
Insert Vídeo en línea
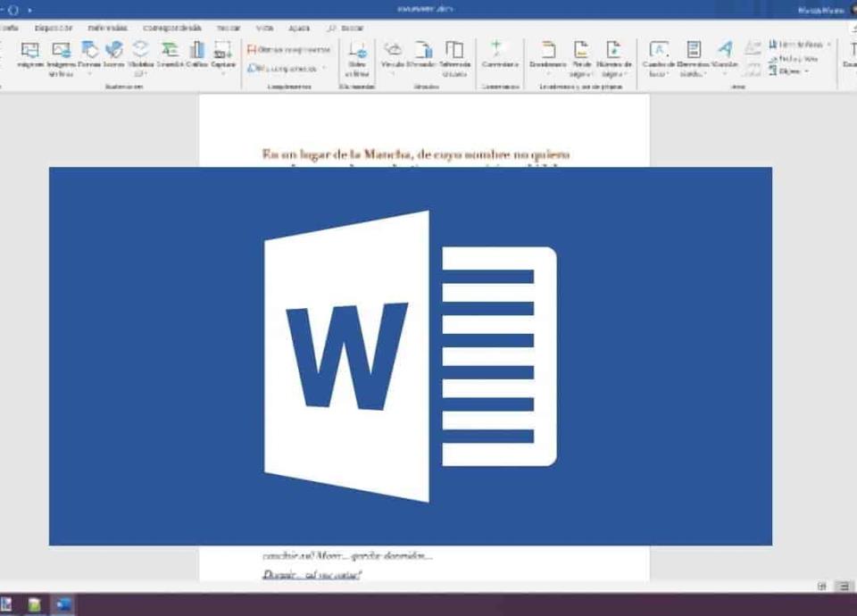(x=357, y=59)
